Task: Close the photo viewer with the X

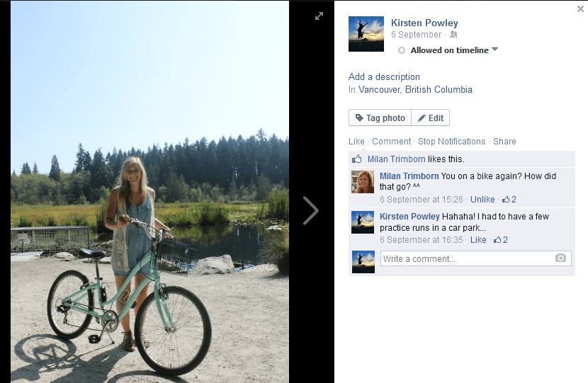Action: click(581, 8)
